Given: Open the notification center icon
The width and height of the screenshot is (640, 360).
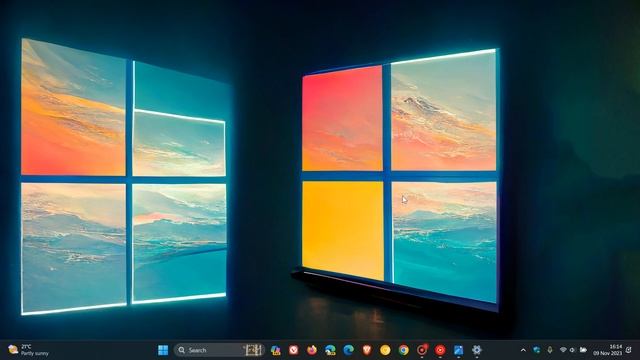Looking at the screenshot, I should click(x=629, y=350).
